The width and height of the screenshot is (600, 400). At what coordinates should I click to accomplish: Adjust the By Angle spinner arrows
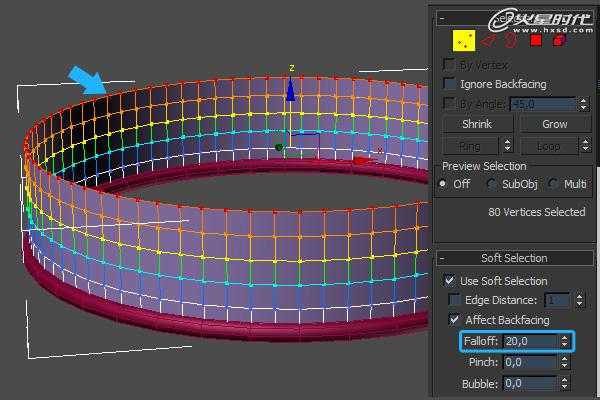[583, 104]
